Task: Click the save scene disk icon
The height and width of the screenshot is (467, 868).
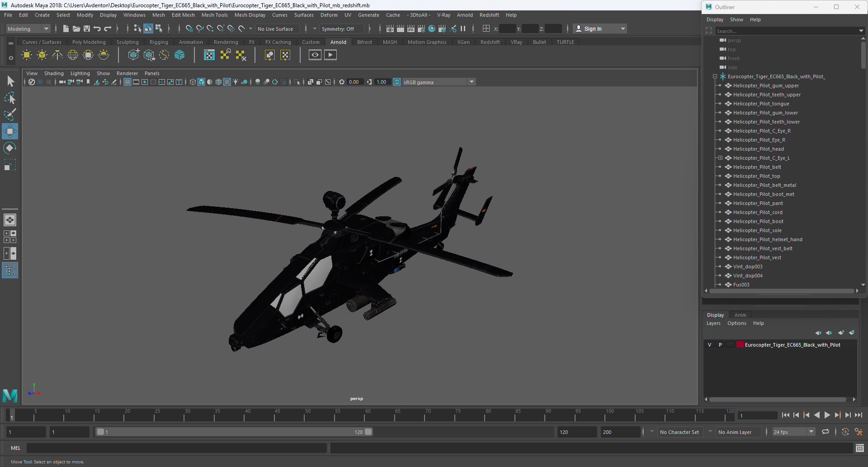Action: pyautogui.click(x=87, y=29)
